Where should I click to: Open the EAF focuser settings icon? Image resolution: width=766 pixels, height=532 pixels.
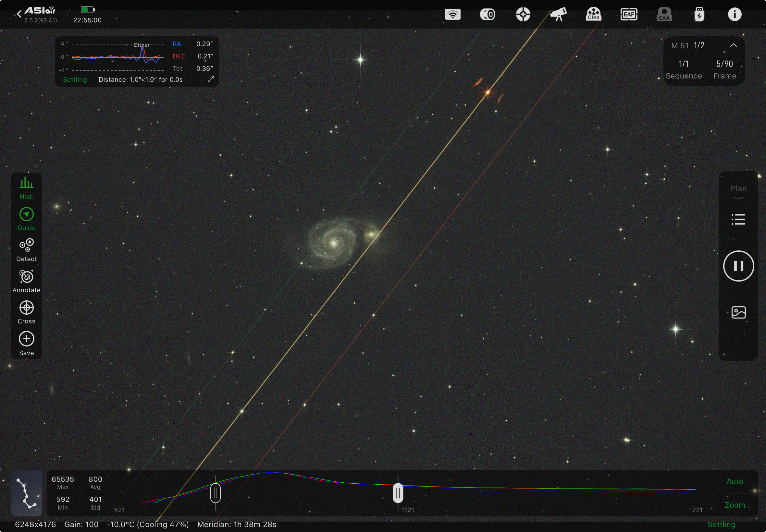pyautogui.click(x=629, y=14)
